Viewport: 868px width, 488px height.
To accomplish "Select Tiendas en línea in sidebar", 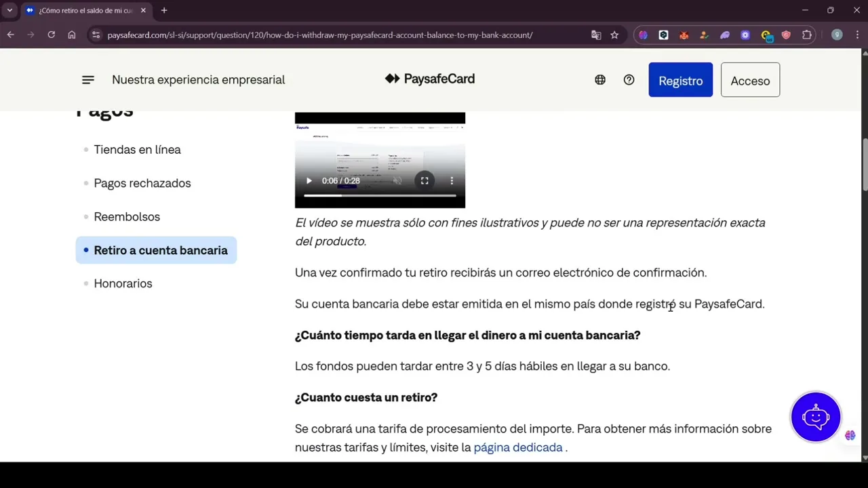I will [137, 150].
